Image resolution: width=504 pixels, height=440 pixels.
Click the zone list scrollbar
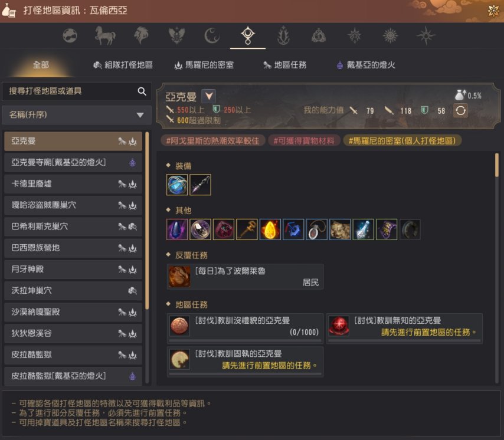click(147, 221)
